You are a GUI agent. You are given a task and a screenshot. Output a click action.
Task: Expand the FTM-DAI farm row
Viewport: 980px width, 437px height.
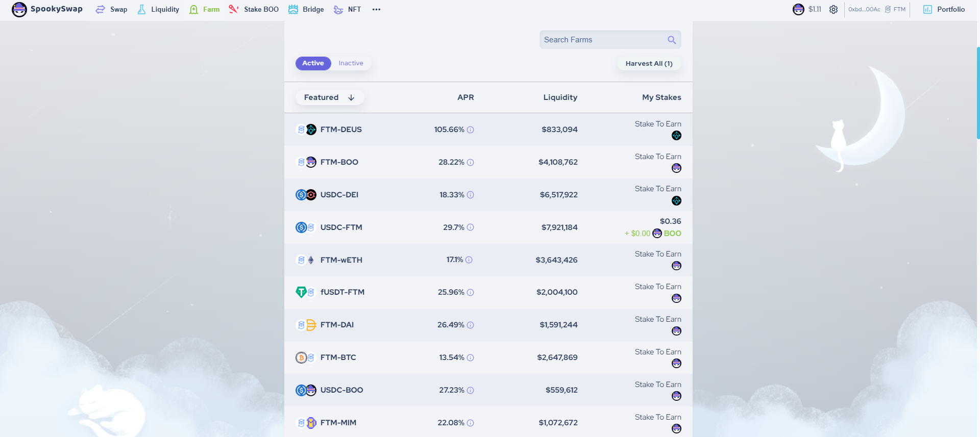point(488,325)
